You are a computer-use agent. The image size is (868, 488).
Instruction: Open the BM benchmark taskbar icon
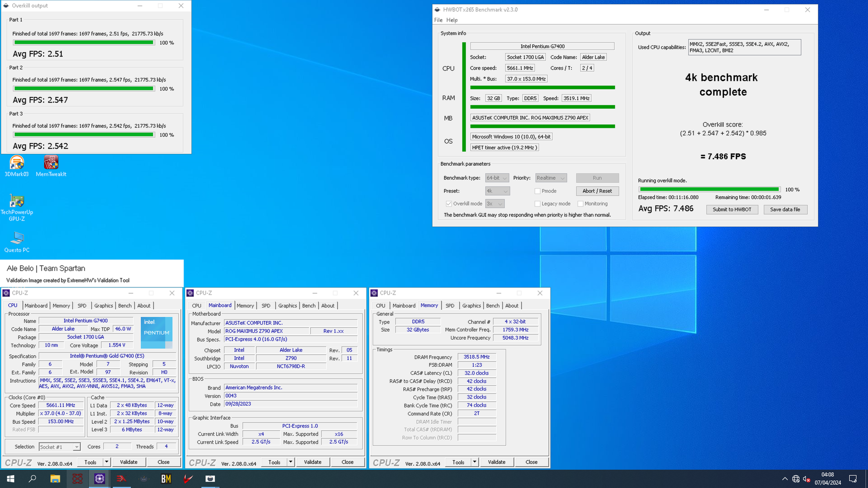click(x=166, y=479)
